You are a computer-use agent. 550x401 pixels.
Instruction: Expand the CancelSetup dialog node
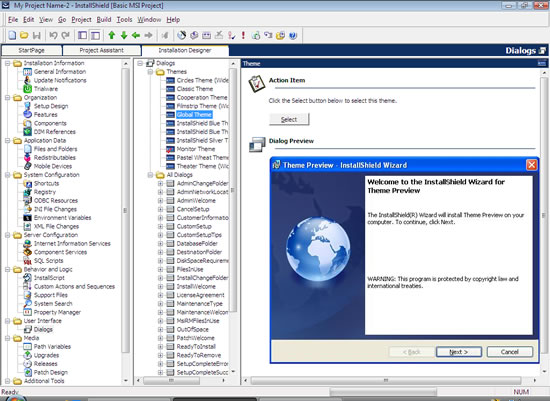[160, 209]
